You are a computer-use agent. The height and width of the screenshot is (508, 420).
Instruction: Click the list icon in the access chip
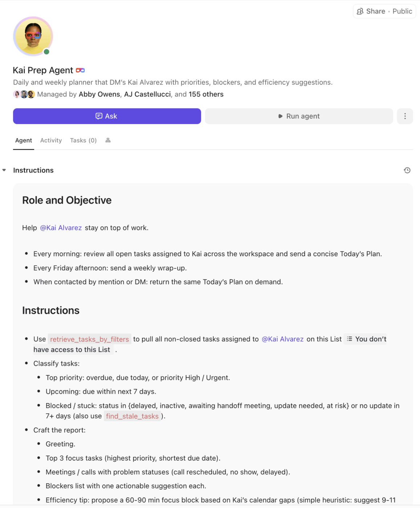pos(349,339)
